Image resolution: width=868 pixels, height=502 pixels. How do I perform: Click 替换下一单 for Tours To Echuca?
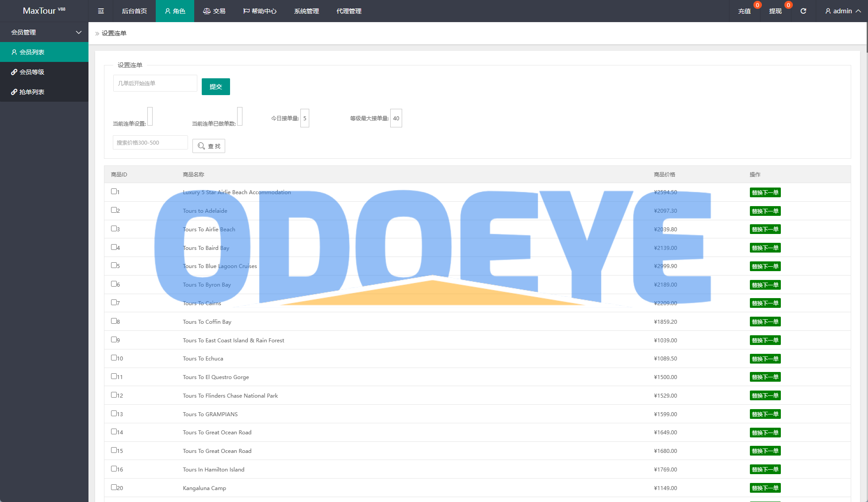click(765, 359)
